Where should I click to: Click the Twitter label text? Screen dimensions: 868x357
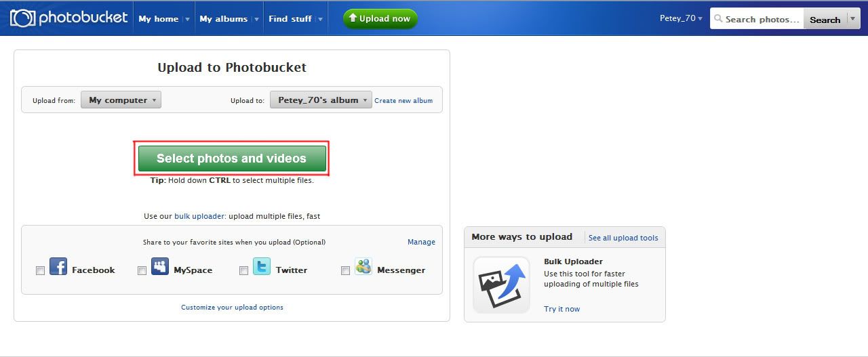click(292, 270)
